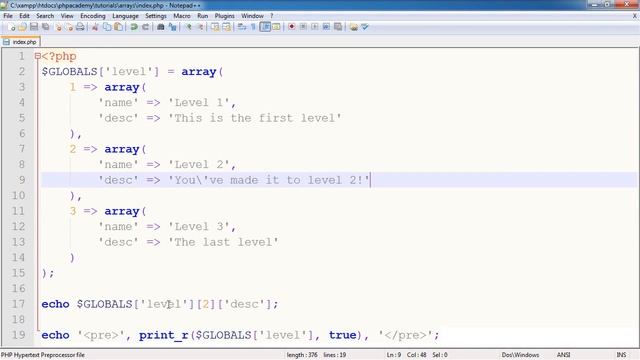Redo the edit with the Redo icon
This screenshot has width=640, height=360.
click(145, 27)
